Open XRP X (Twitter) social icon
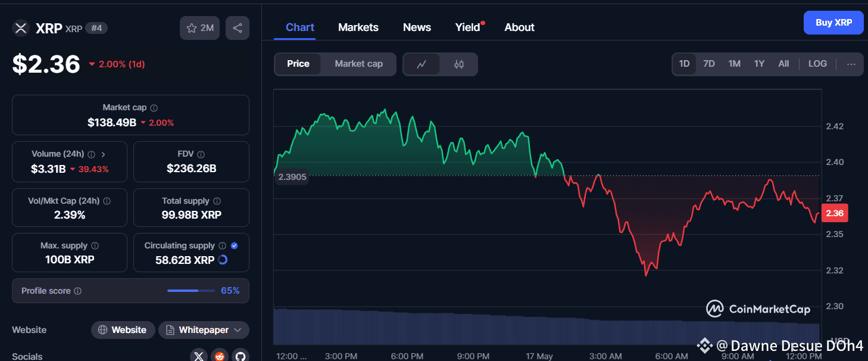Viewport: 868px width, 361px height. (x=199, y=356)
